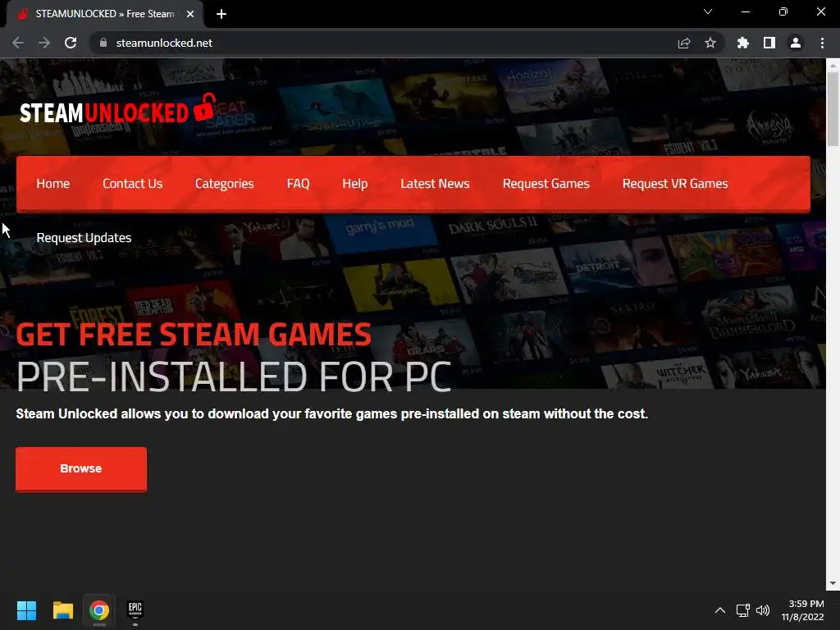
Task: Open the Chrome profile icon
Action: (x=795, y=43)
